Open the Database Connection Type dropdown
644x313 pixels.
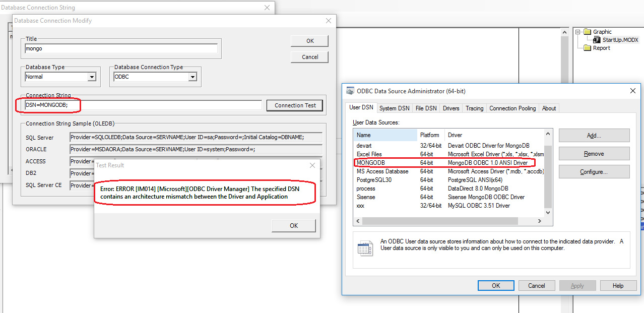(x=192, y=77)
